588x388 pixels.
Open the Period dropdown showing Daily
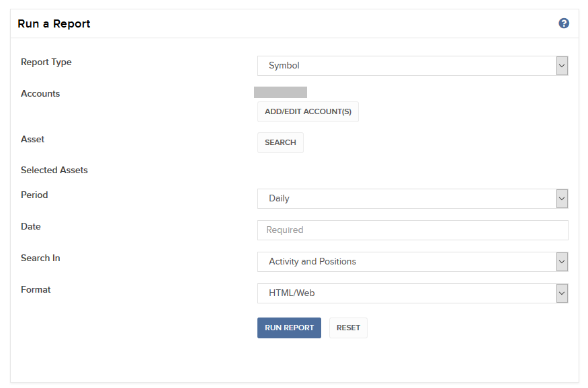[x=413, y=198]
